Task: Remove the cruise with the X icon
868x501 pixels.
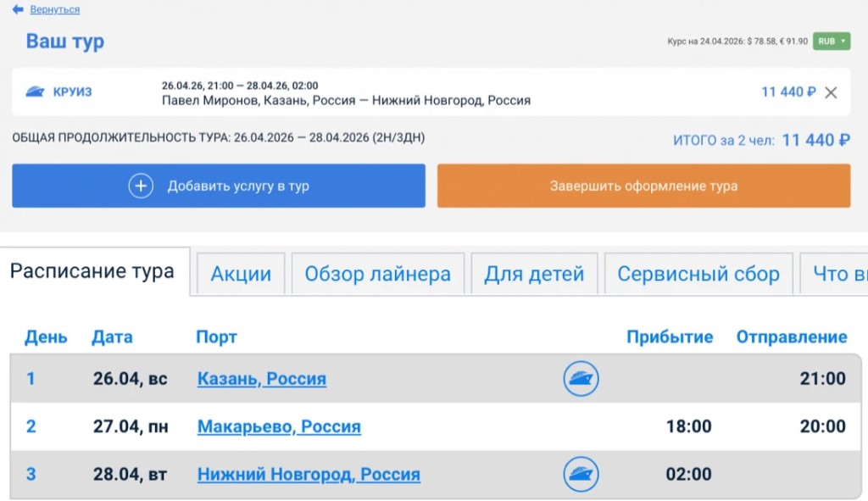Action: pyautogui.click(x=831, y=92)
